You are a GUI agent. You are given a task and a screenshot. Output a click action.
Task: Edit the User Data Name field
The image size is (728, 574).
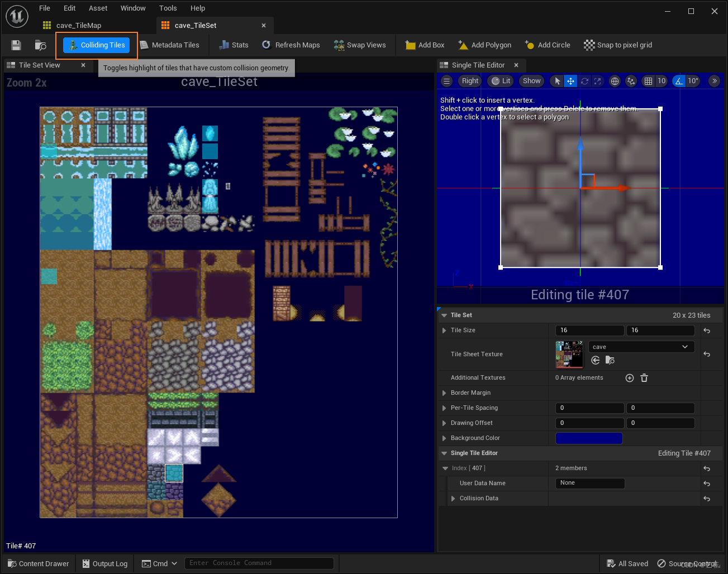tap(590, 483)
